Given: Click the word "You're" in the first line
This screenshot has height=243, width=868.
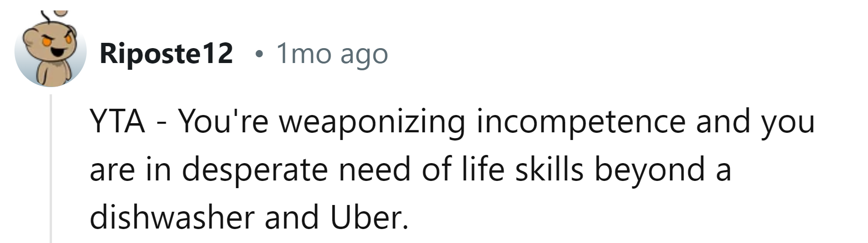Looking at the screenshot, I should (223, 121).
